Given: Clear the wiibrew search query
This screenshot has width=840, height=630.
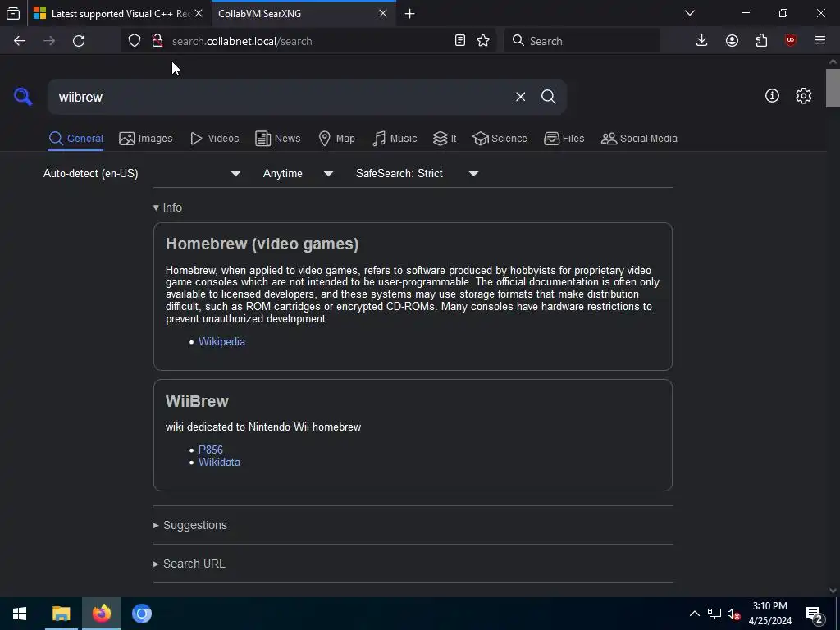Looking at the screenshot, I should pos(520,97).
